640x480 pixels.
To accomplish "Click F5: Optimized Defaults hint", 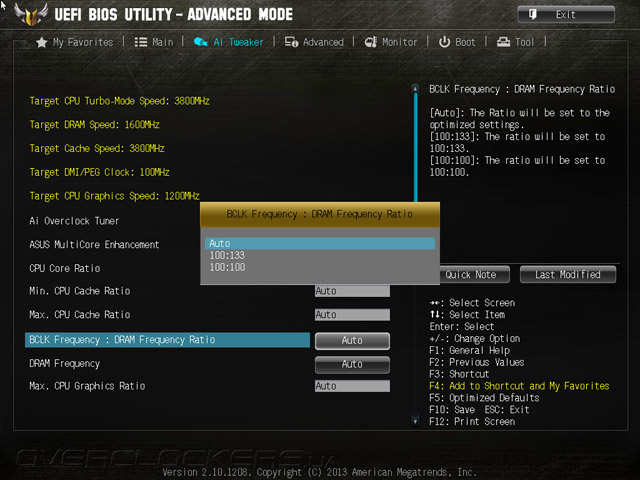I will click(484, 398).
